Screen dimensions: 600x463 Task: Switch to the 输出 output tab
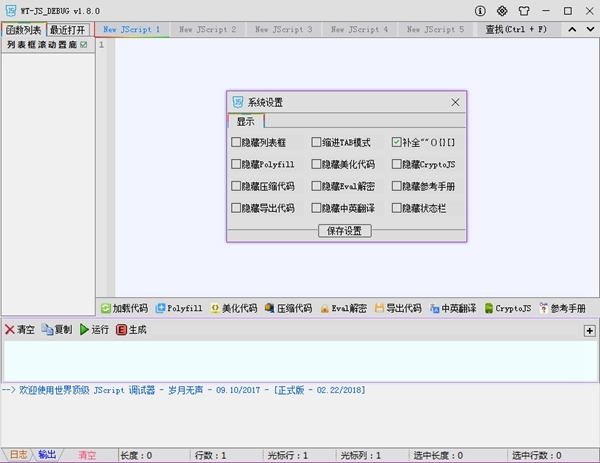pyautogui.click(x=47, y=455)
